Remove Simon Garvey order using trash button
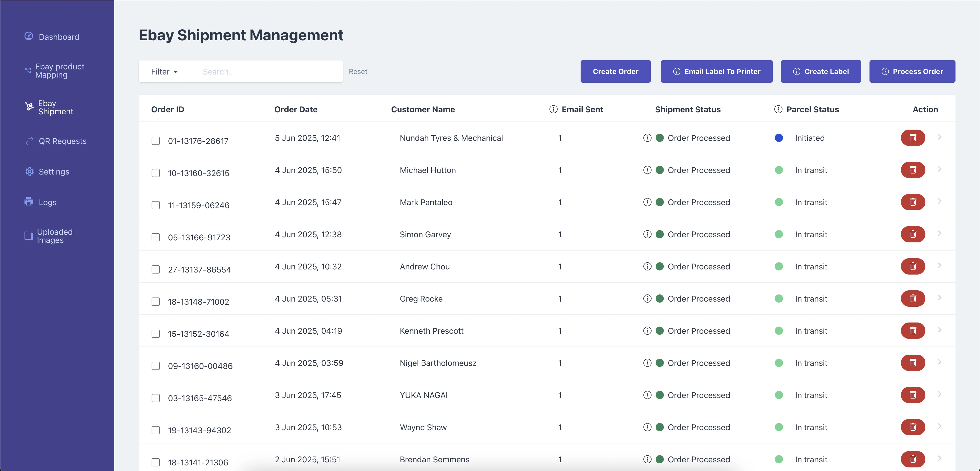 point(913,234)
